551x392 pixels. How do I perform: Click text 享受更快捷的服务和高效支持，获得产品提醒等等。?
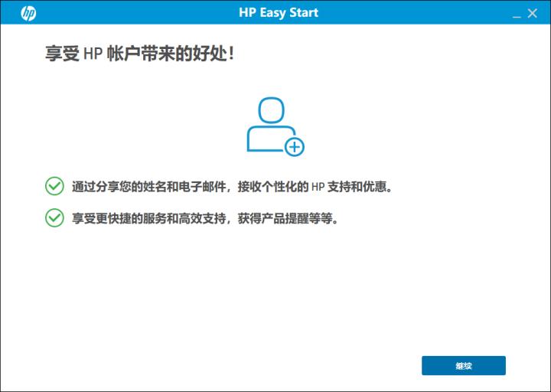[205, 218]
